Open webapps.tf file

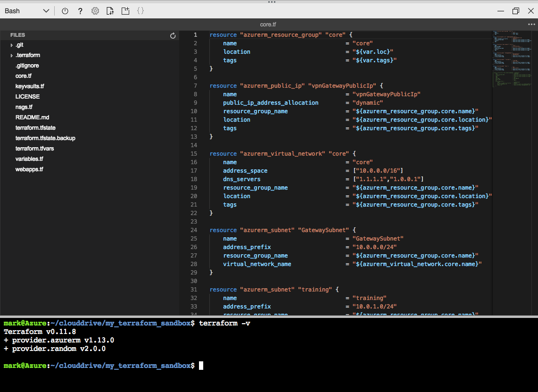(x=29, y=169)
